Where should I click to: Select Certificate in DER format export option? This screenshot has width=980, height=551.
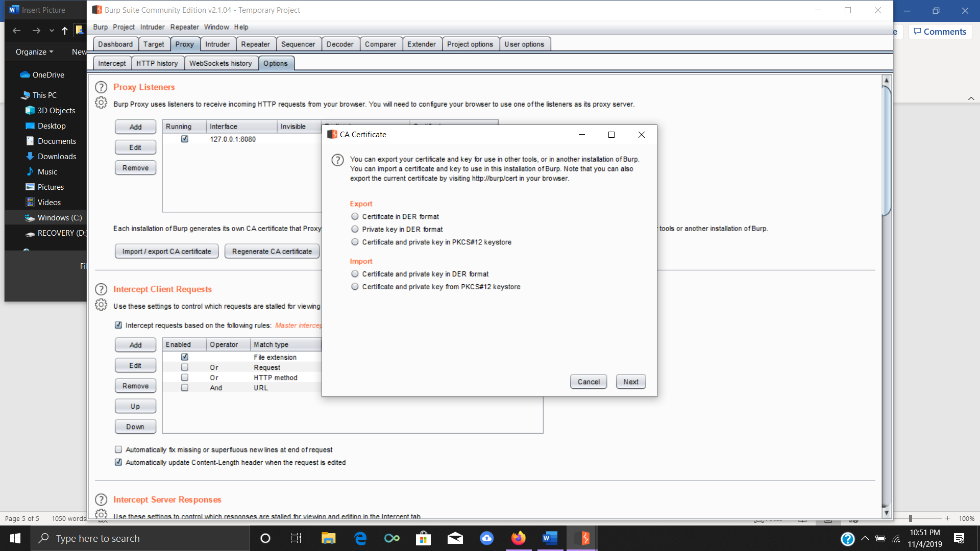(355, 216)
